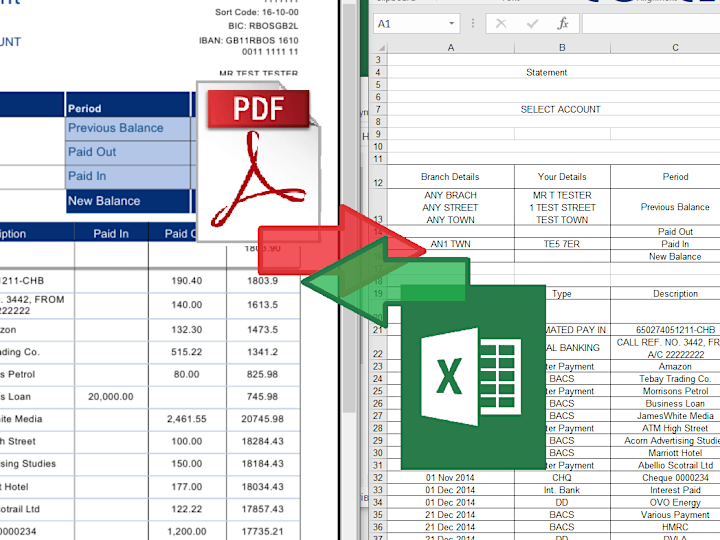Select row 33 header in Excel

pyautogui.click(x=378, y=490)
